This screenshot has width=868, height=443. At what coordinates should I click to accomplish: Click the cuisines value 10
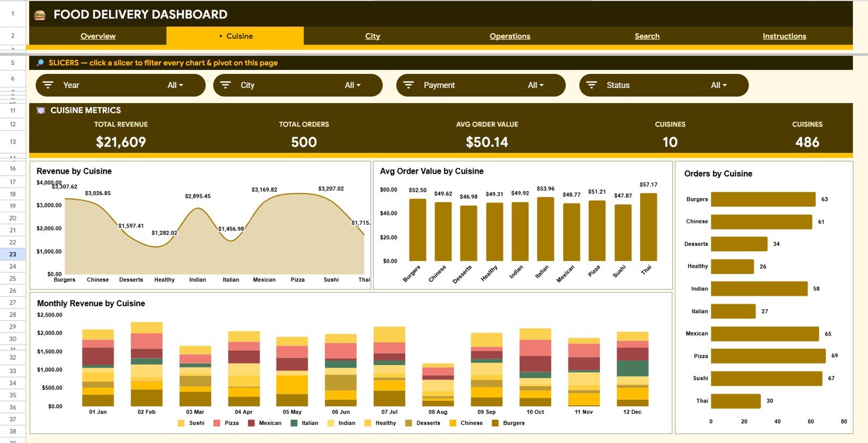670,142
